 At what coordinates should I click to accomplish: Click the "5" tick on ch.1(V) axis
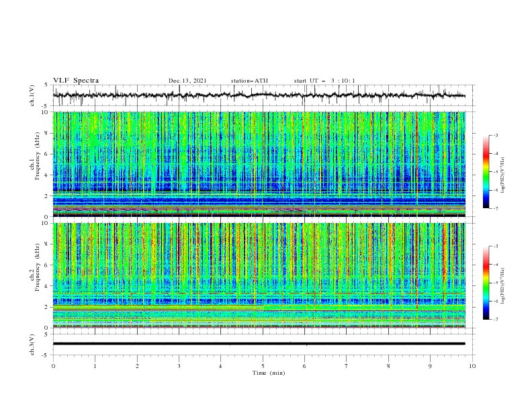[x=46, y=85]
